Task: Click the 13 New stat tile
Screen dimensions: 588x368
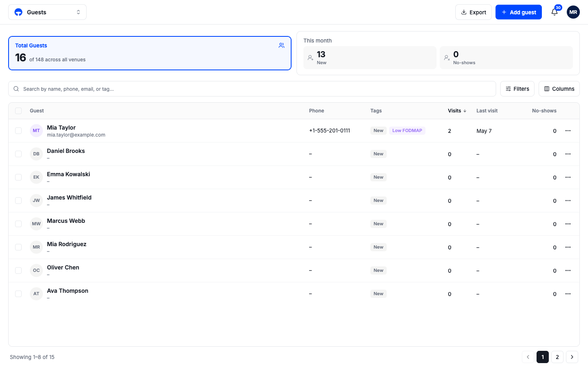Action: pyautogui.click(x=370, y=58)
